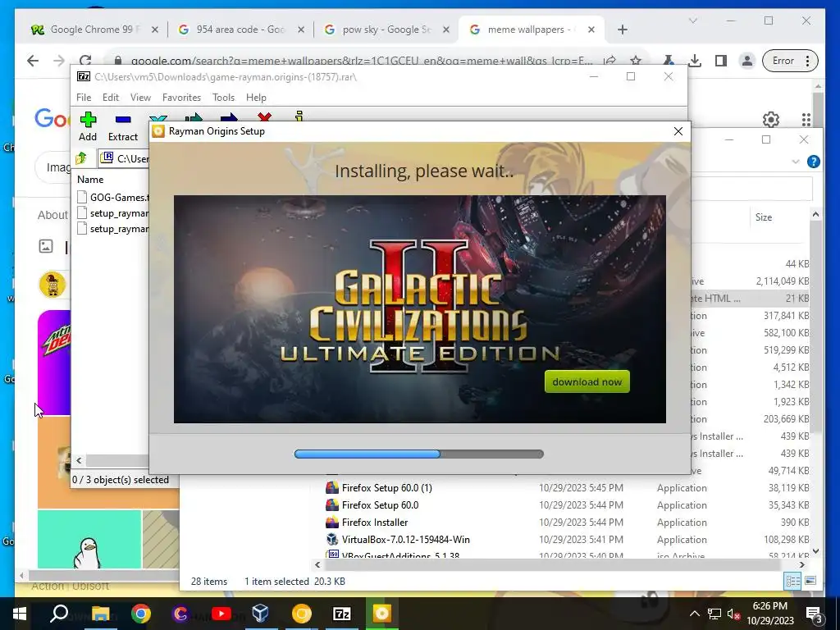Screen dimensions: 840x630
Task: Click the Extract button in 7-Zip toolbar
Action: [x=123, y=126]
